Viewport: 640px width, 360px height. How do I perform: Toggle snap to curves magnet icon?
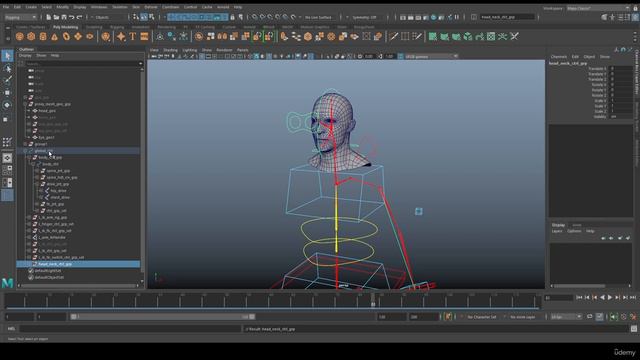(262, 17)
